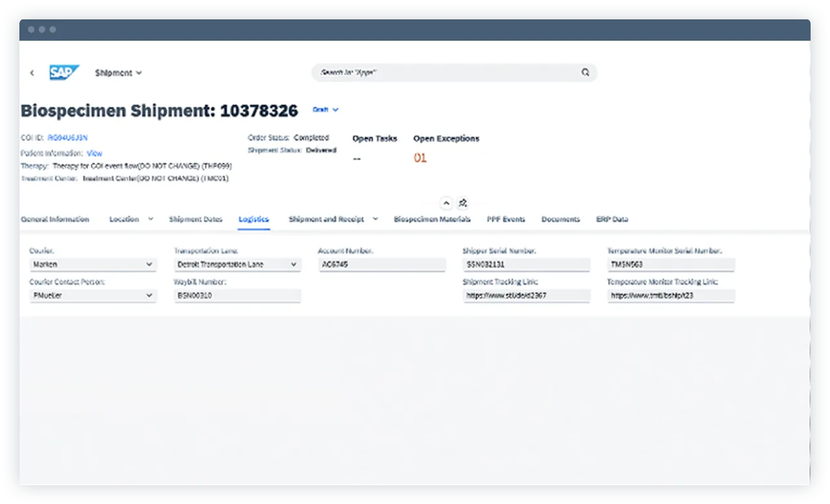This screenshot has height=504, width=830.
Task: Click a window control dot in the title bar
Action: tap(30, 29)
